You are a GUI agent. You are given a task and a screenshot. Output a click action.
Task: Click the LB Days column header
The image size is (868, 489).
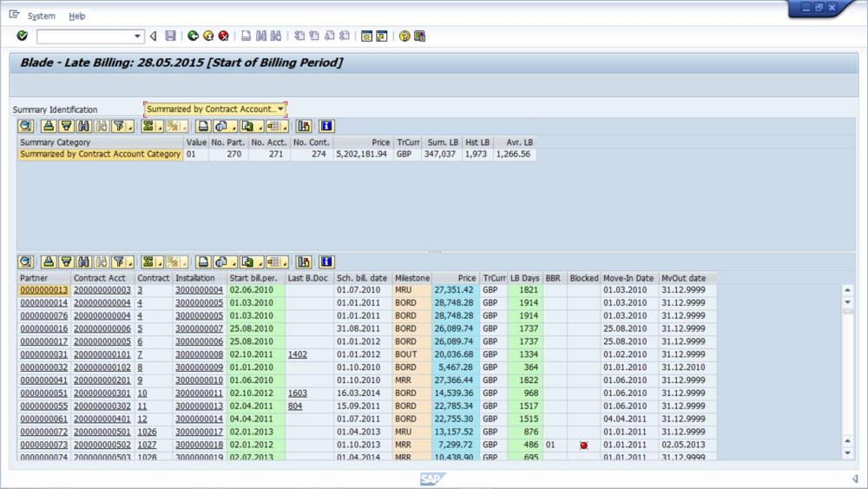[525, 278]
